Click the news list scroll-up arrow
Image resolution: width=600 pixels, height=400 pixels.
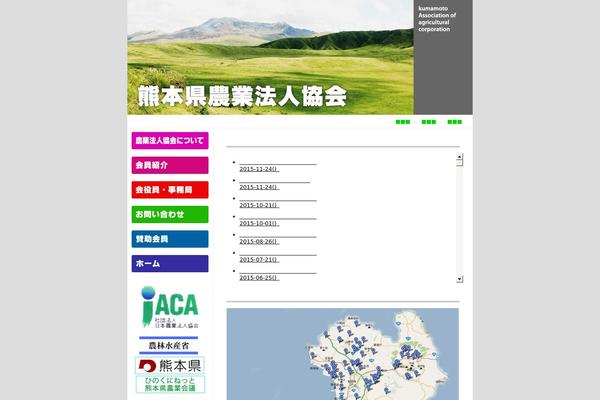pyautogui.click(x=460, y=157)
